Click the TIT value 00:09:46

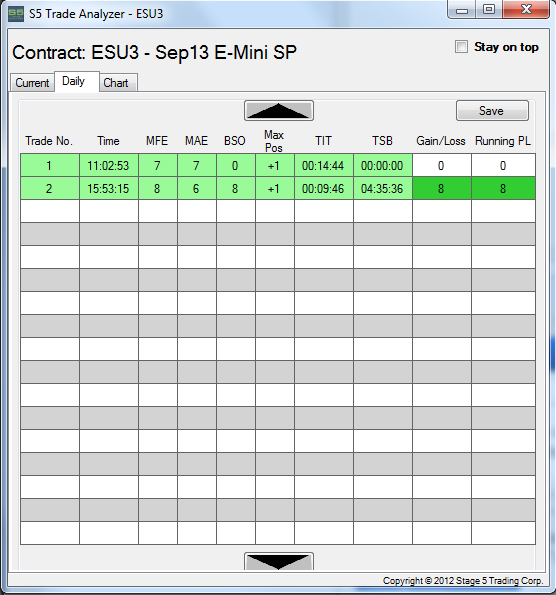tap(323, 189)
